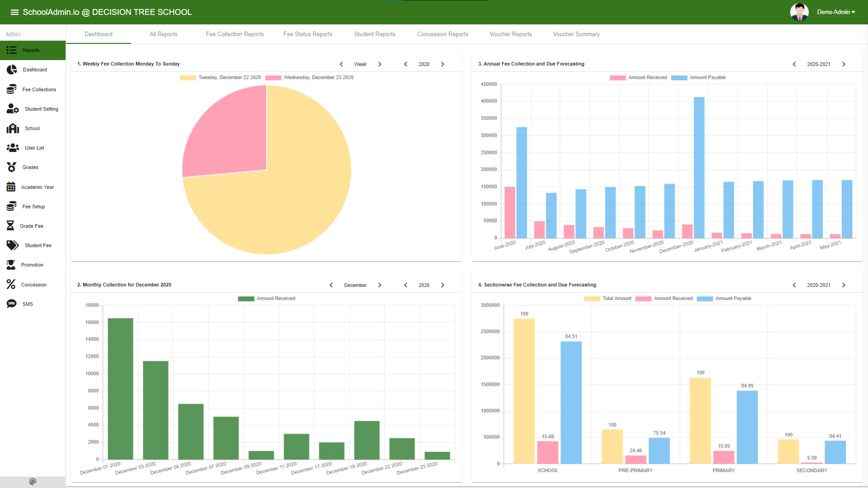This screenshot has height=488, width=868.
Task: Click the SMS speech bubble icon
Action: coord(11,304)
